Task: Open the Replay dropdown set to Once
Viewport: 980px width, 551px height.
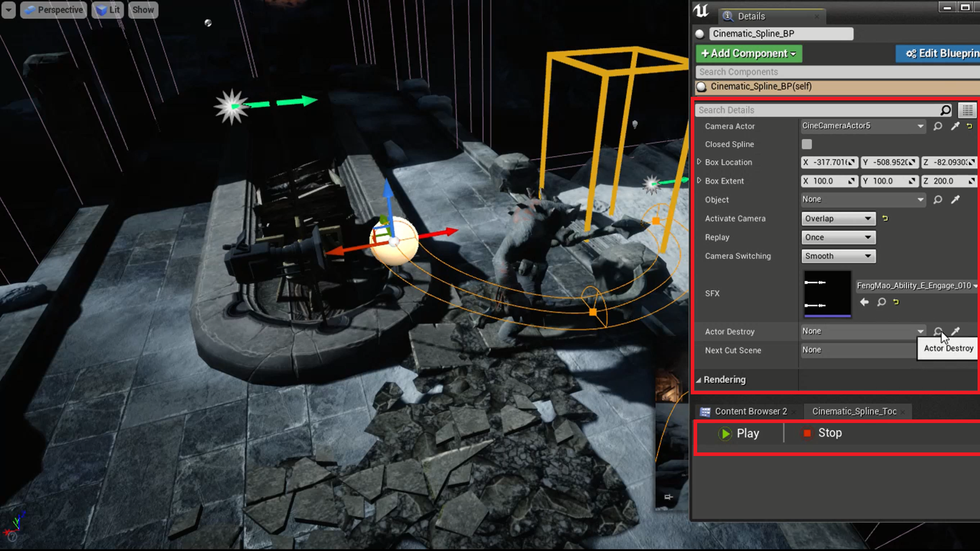Action: [838, 237]
